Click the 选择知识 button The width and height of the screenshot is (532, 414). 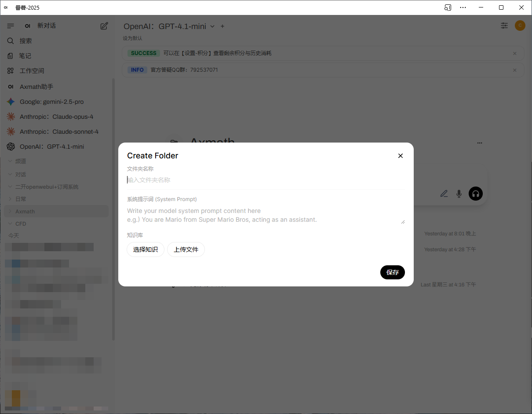[x=146, y=249]
